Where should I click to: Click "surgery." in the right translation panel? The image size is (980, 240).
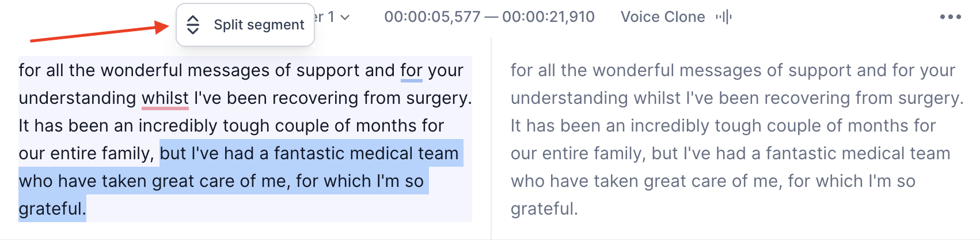[930, 98]
